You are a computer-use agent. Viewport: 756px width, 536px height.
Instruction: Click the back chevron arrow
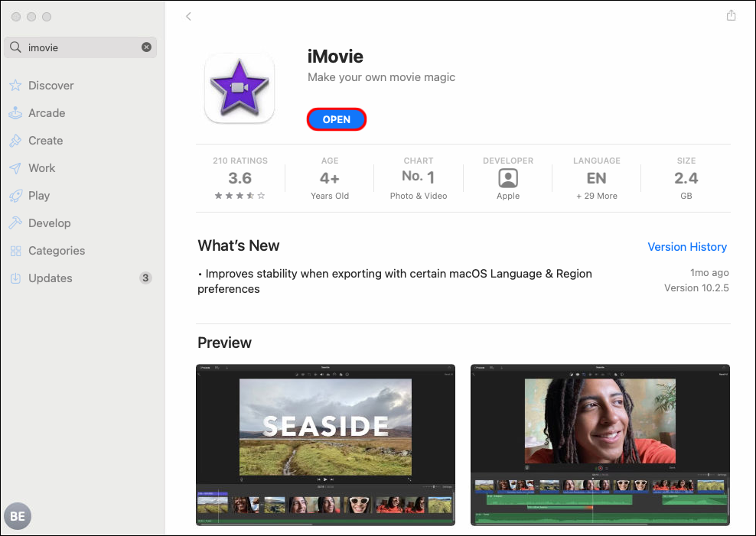pos(188,16)
